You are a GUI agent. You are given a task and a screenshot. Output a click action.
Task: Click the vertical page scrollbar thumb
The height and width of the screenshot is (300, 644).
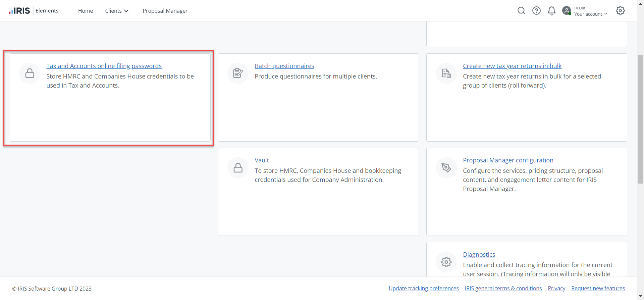[640, 119]
